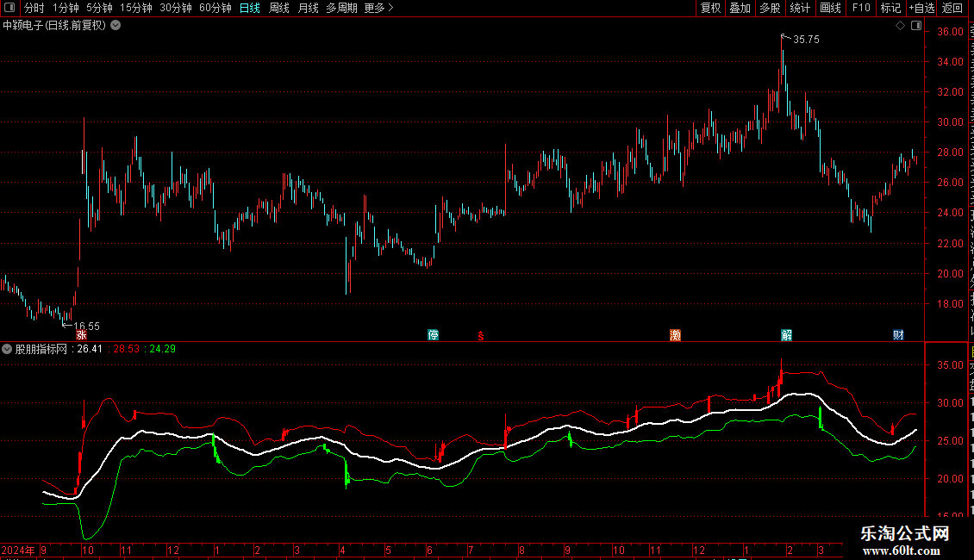Switch to 月线 monthly chart
Image resolution: width=974 pixels, height=560 pixels.
click(x=308, y=8)
